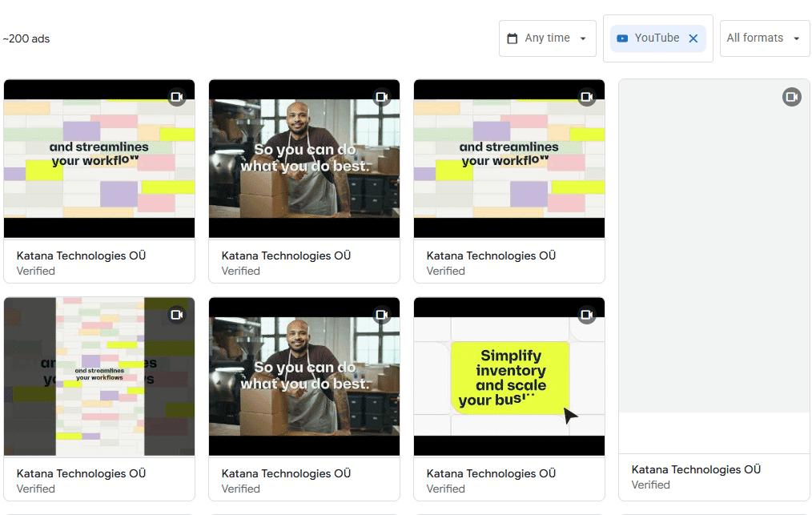Image resolution: width=812 pixels, height=515 pixels.
Task: Click the calendar icon in the date filter
Action: (x=513, y=38)
